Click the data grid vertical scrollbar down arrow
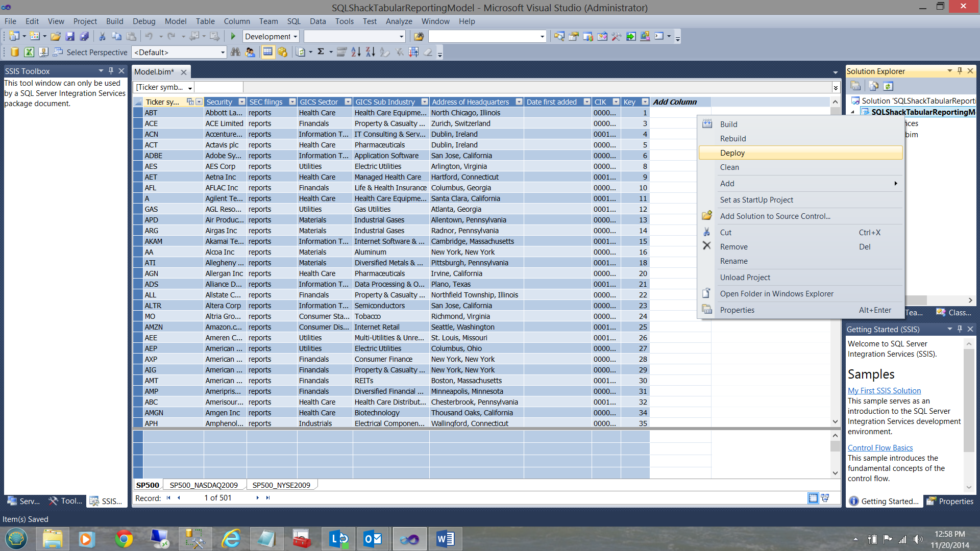The image size is (980, 551). pyautogui.click(x=835, y=421)
